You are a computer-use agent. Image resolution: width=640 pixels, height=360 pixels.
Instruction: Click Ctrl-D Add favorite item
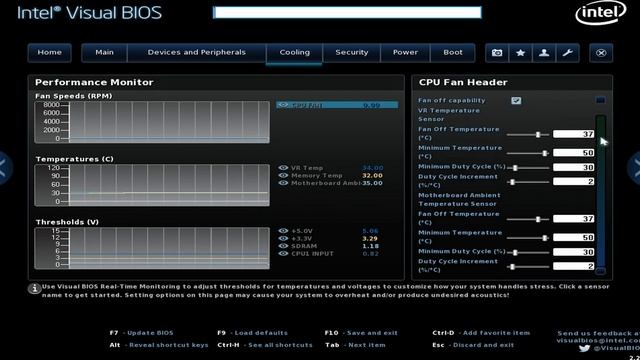point(481,333)
